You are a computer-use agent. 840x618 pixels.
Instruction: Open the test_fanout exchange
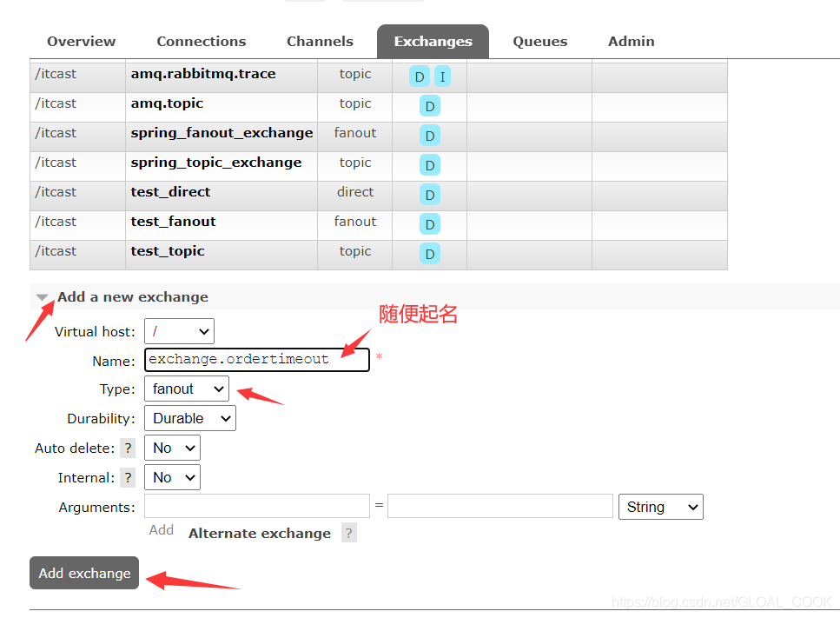click(173, 221)
